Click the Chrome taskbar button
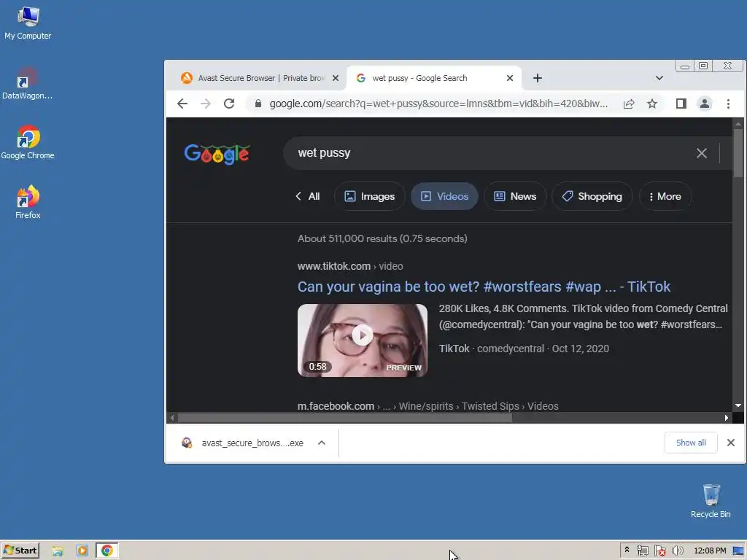 107,551
